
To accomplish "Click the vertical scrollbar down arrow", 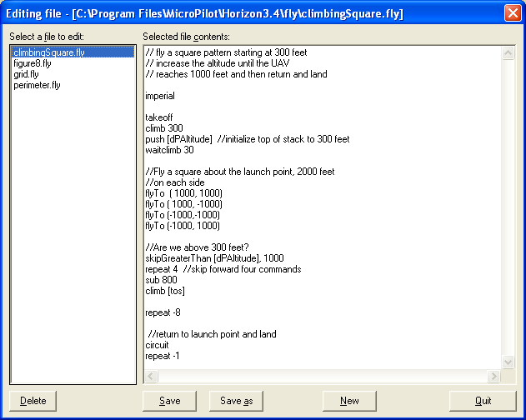I will (x=508, y=362).
